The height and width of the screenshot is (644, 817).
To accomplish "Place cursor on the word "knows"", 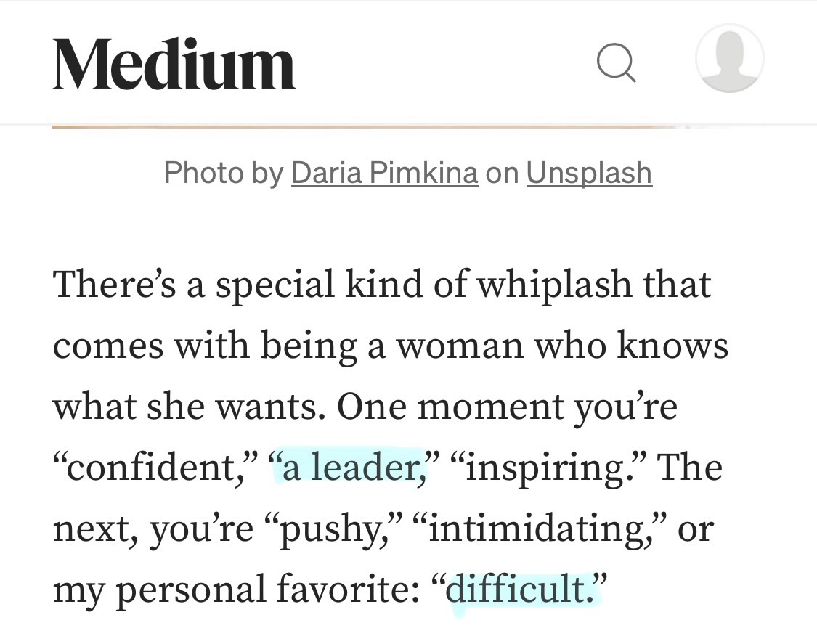I will 672,345.
